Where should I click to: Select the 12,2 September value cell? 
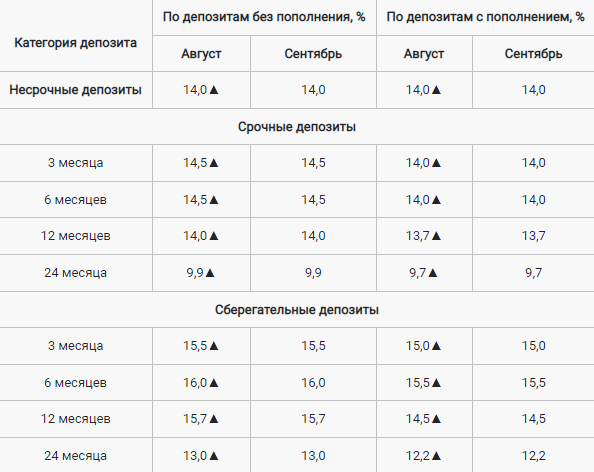tap(533, 456)
